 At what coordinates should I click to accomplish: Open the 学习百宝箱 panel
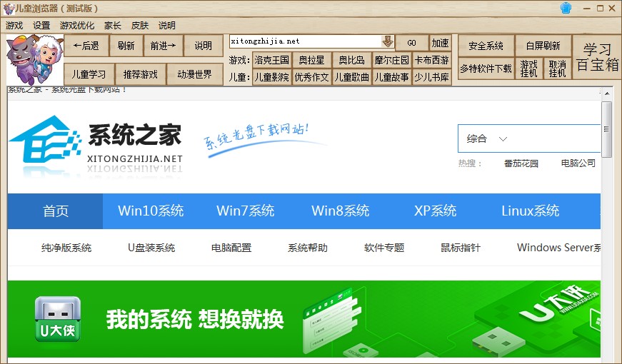[x=597, y=57]
